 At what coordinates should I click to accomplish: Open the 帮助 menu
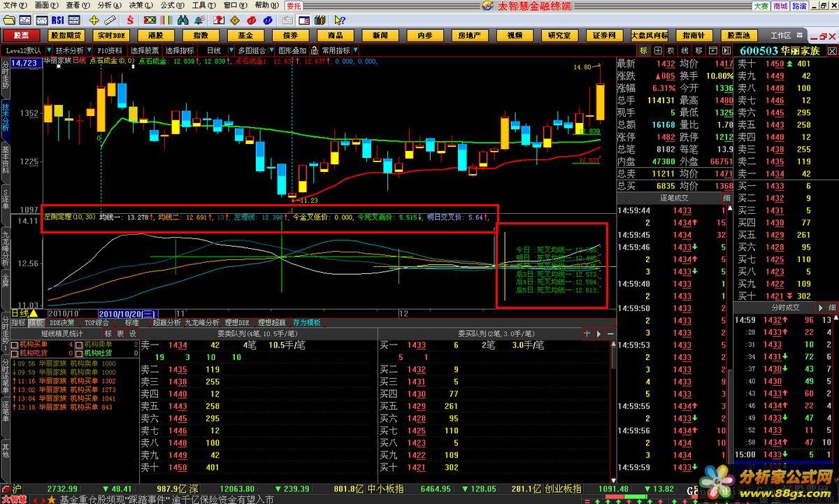[x=266, y=6]
